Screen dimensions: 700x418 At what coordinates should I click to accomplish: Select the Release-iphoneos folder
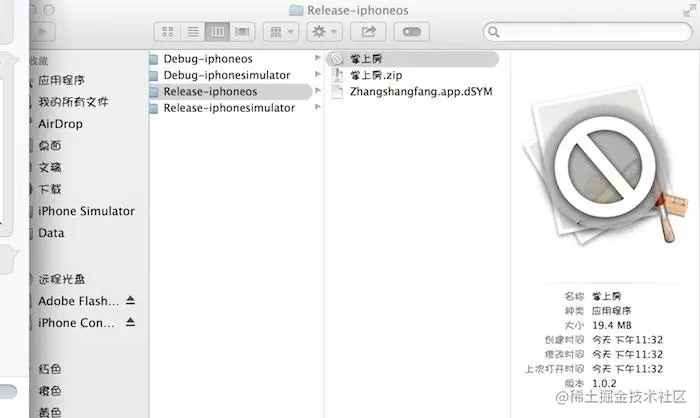(230, 92)
